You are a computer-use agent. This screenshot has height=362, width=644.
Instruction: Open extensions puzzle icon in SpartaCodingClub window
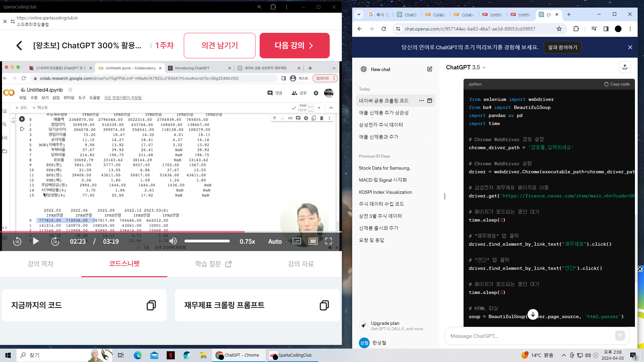pos(273,7)
